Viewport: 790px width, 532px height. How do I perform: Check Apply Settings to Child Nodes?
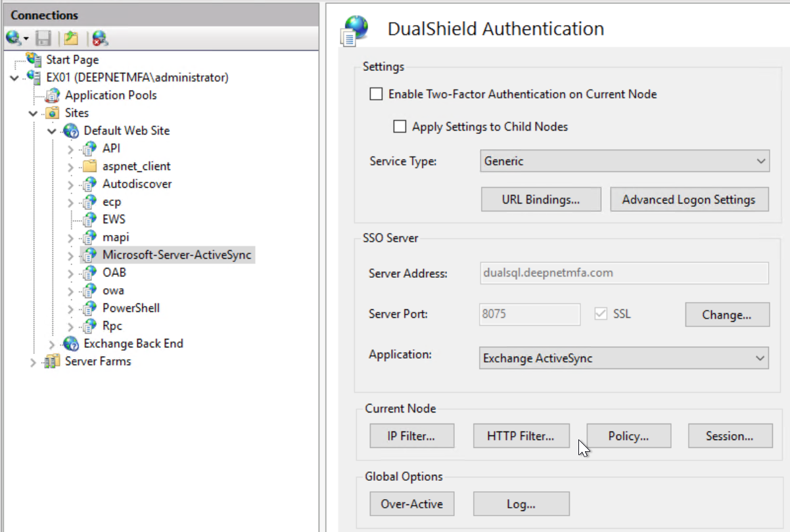click(x=400, y=127)
